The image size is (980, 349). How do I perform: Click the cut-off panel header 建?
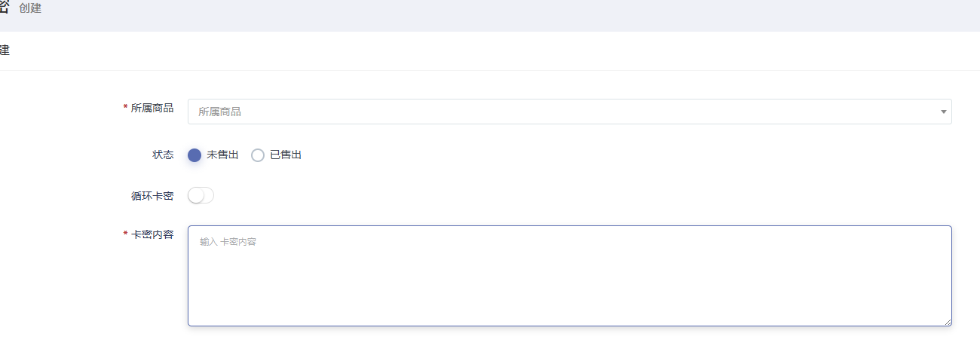[x=5, y=51]
